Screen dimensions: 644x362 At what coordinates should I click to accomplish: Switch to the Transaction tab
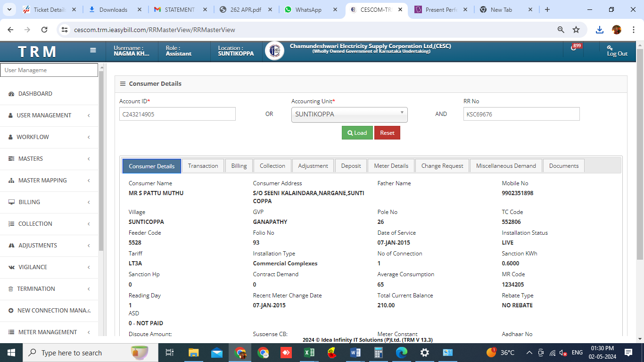(x=203, y=166)
